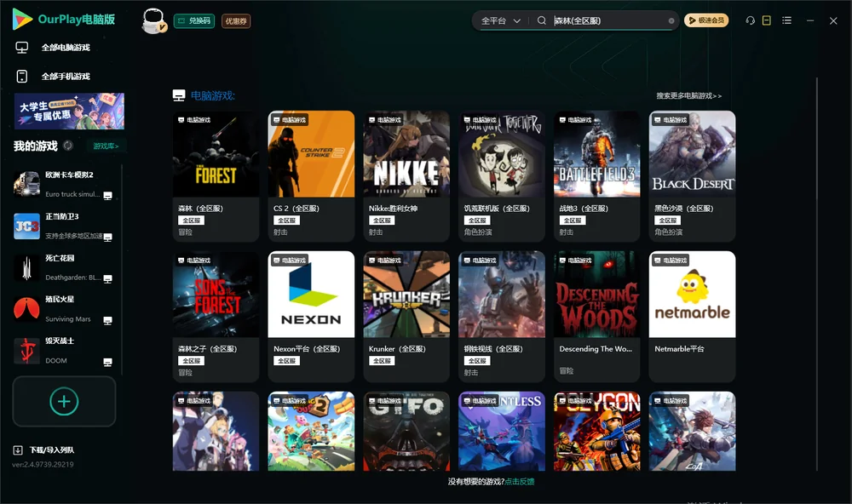Open the Dauntless game card in bottom row
This screenshot has height=504, width=852.
tap(502, 432)
